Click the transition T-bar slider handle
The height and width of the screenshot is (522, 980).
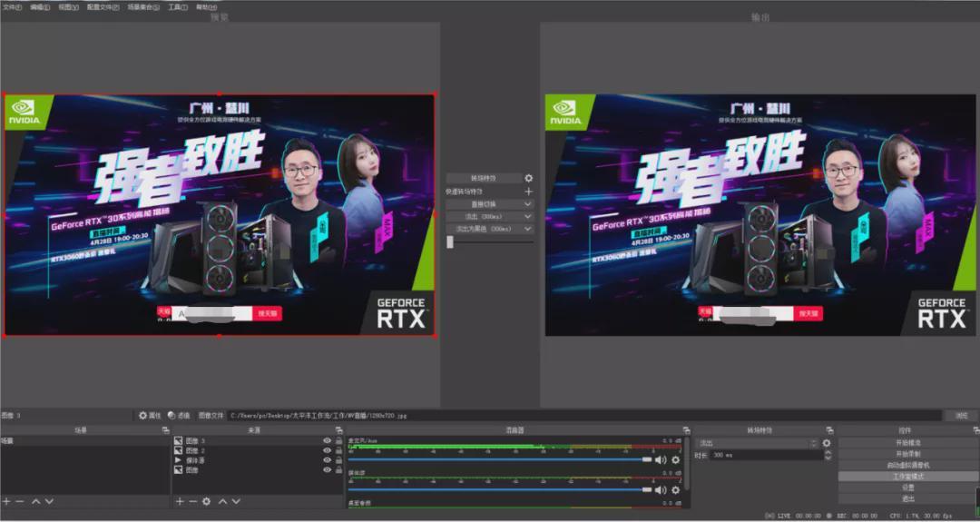coord(450,241)
